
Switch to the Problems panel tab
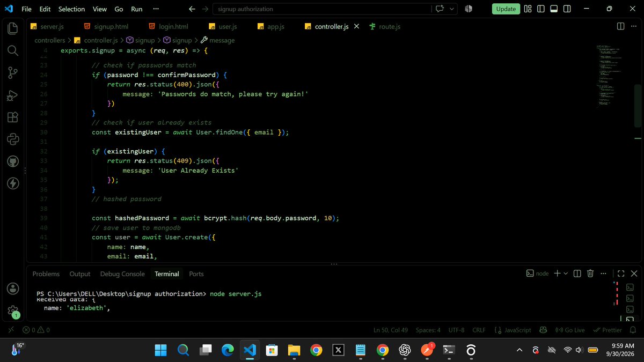click(x=46, y=274)
